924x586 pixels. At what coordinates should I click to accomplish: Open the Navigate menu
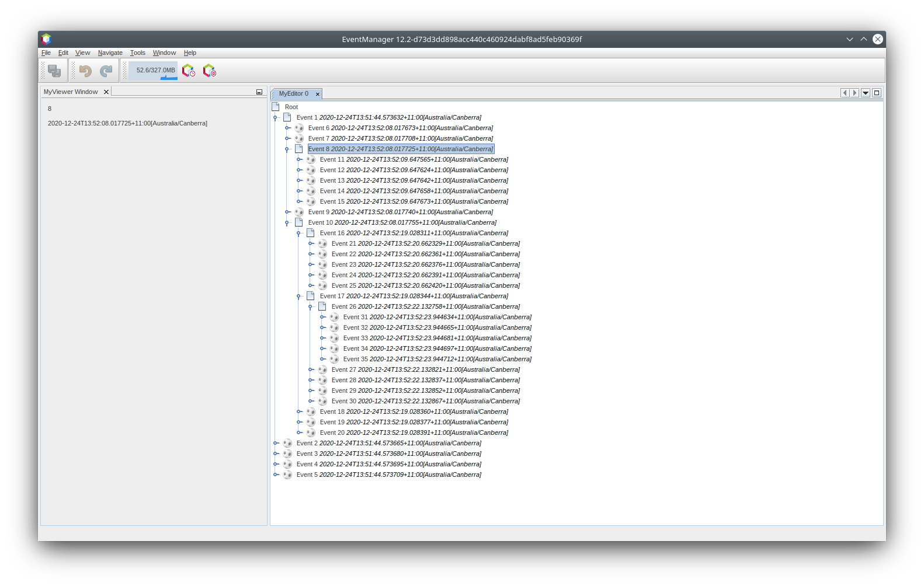pyautogui.click(x=110, y=53)
